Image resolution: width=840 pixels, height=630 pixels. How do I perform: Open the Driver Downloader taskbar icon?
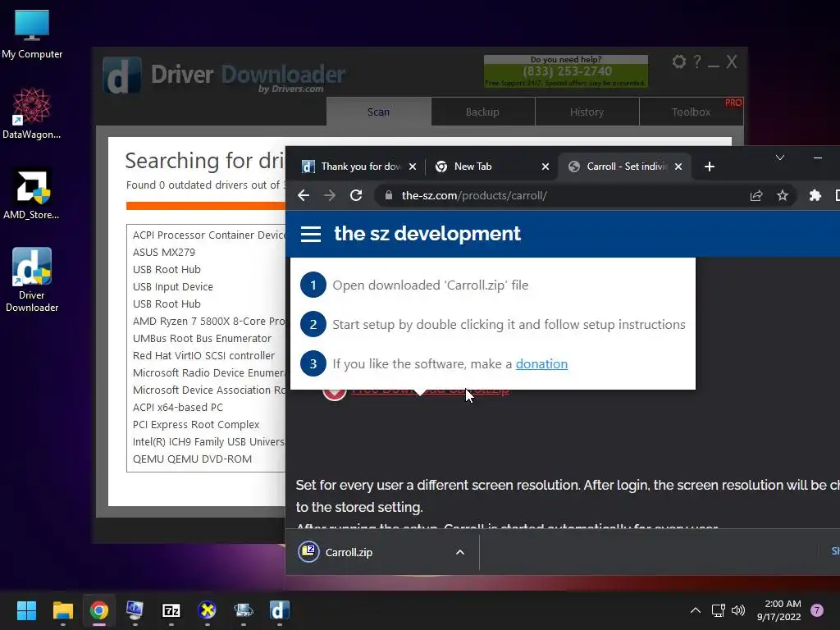point(279,610)
